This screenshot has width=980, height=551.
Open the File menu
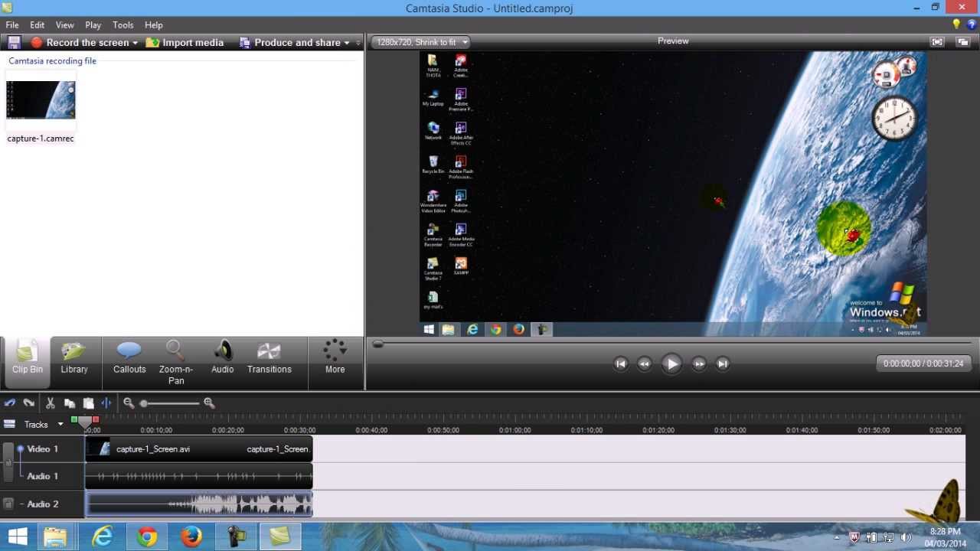[x=12, y=25]
